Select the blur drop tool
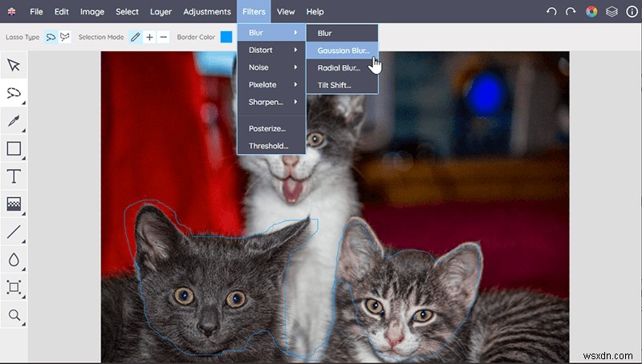The width and height of the screenshot is (642, 364). coord(14,260)
